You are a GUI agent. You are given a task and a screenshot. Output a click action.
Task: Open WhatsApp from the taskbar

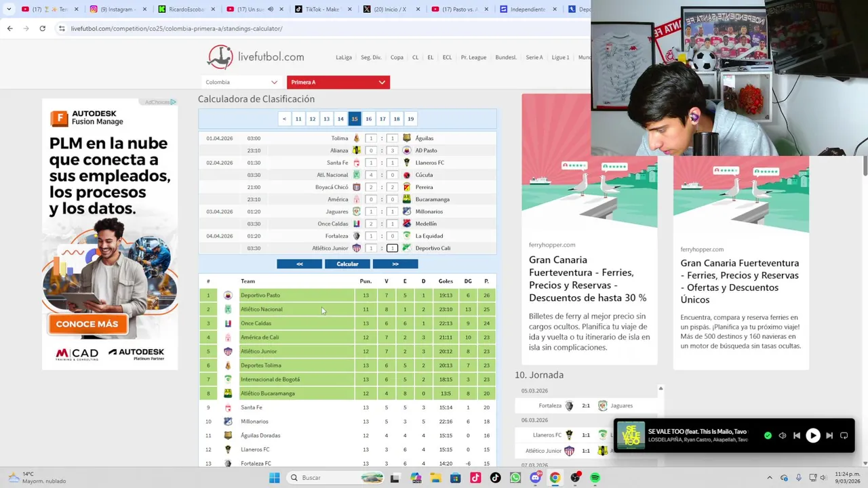pyautogui.click(x=515, y=478)
